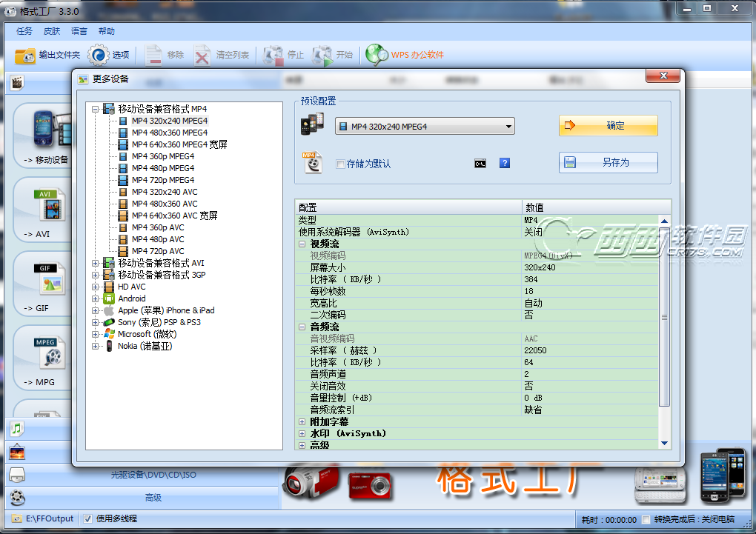Select MP4 640x360 MPEG4 宽屏 preset
The height and width of the screenshot is (534, 756).
(x=179, y=144)
